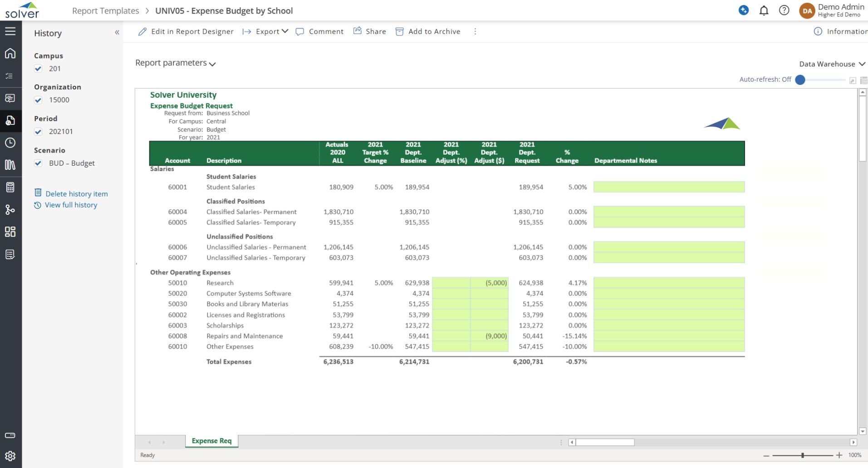868x468 pixels.
Task: Uncheck the Period 202101 checkbox
Action: tap(39, 132)
